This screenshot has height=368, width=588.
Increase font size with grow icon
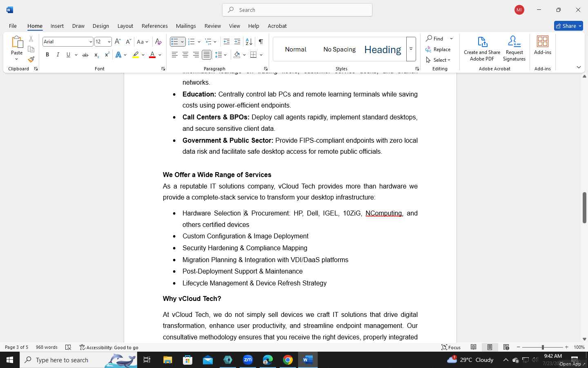tap(118, 42)
